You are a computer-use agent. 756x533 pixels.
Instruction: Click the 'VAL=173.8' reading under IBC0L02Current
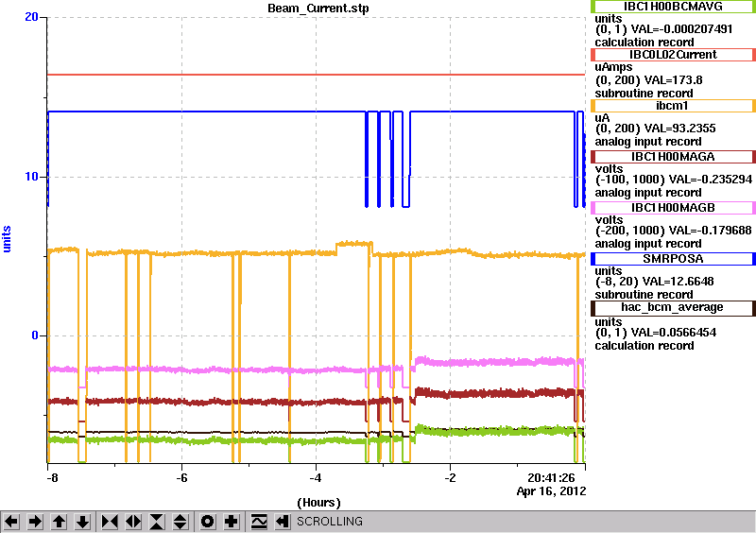pyautogui.click(x=665, y=80)
